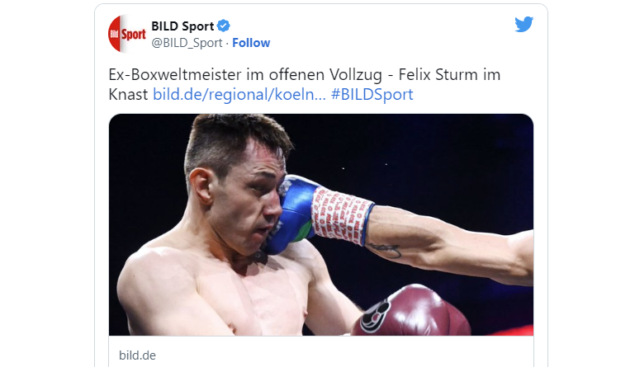Click the blue boxing glove in photo
The height and width of the screenshot is (367, 635).
coord(288,213)
